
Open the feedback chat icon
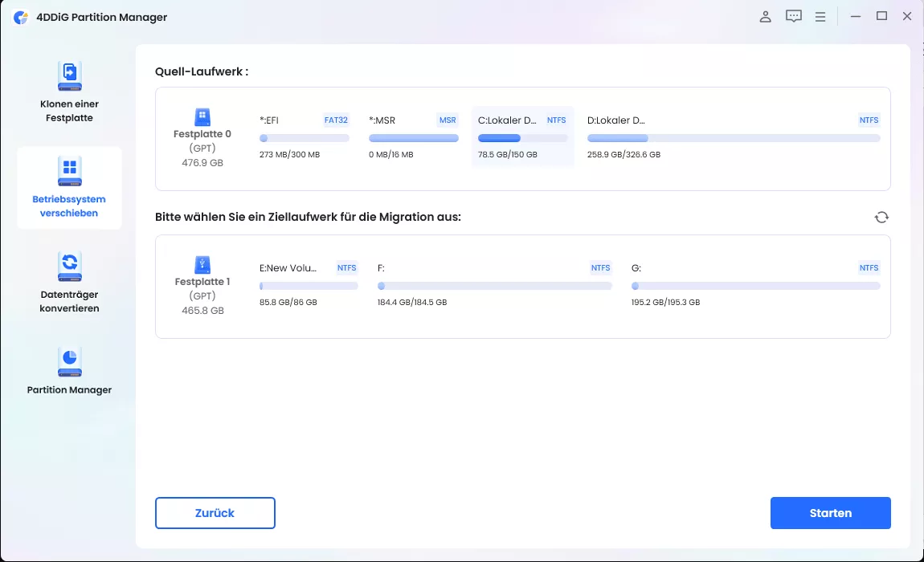pyautogui.click(x=794, y=17)
